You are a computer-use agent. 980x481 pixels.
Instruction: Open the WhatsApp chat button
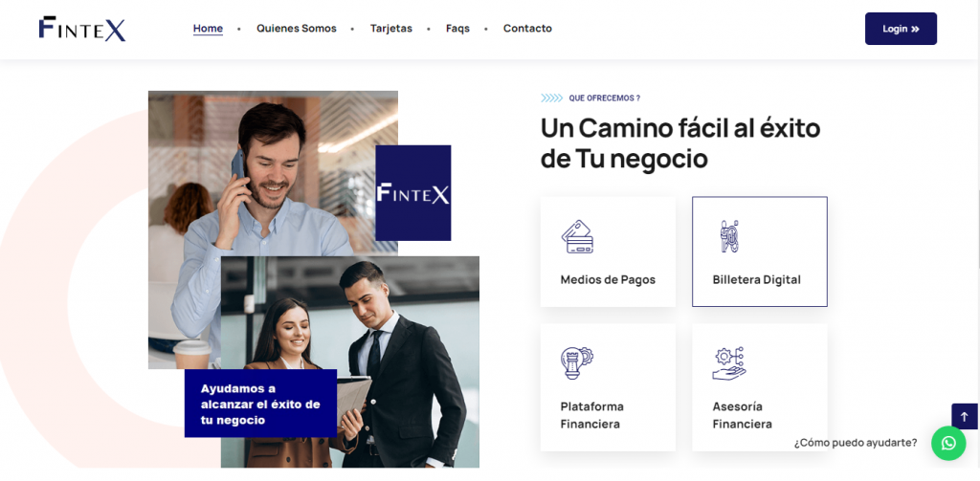coord(948,443)
